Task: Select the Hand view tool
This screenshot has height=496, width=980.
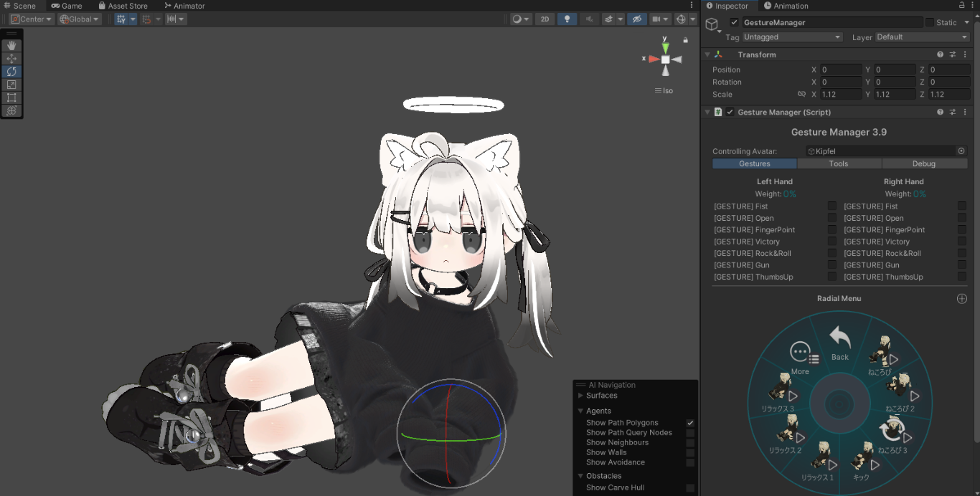Action: 11,44
